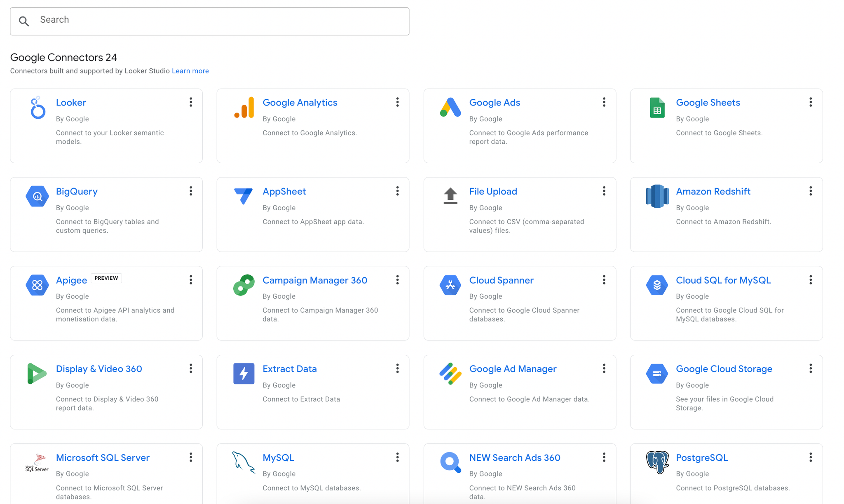
Task: Choose the Cloud Spanner connector title
Action: [502, 280]
